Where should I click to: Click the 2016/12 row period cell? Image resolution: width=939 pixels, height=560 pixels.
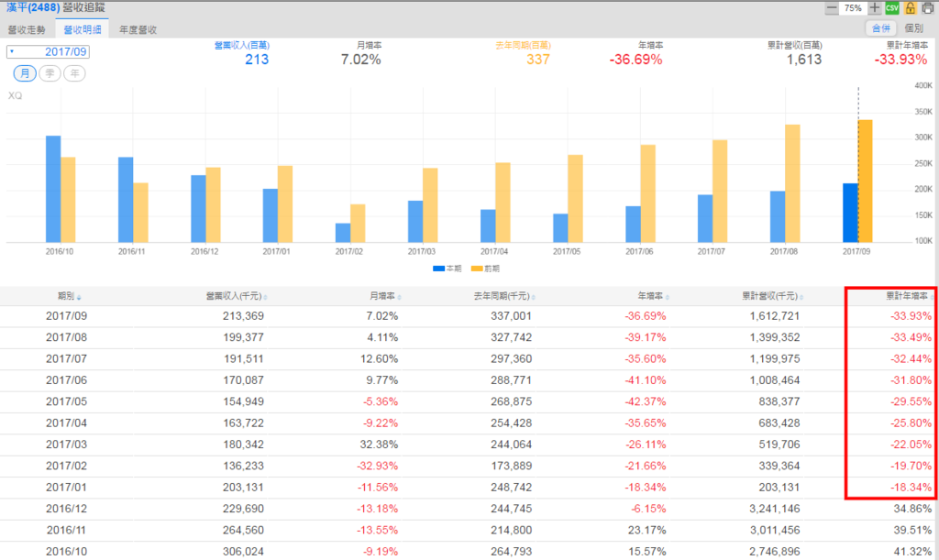pos(66,509)
